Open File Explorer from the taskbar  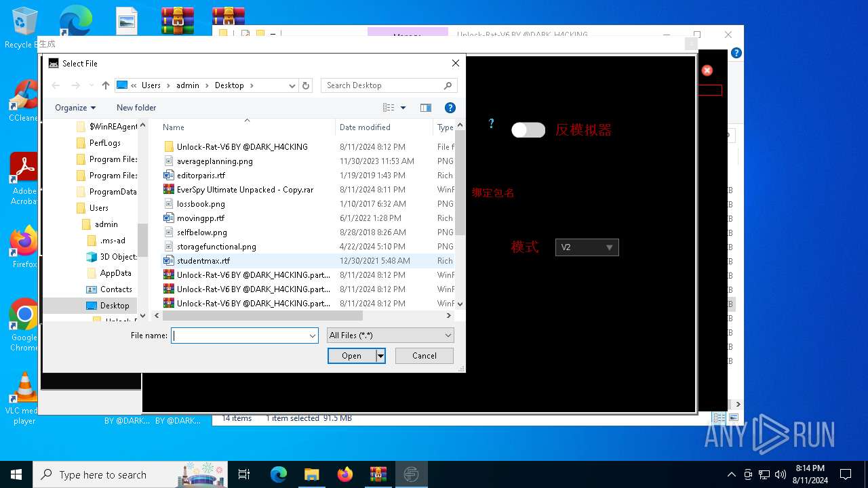(311, 474)
